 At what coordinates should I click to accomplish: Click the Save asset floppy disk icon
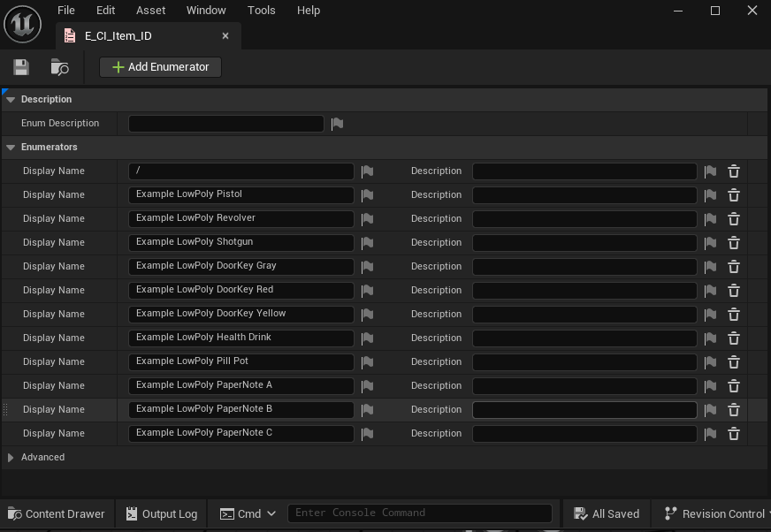pyautogui.click(x=21, y=67)
